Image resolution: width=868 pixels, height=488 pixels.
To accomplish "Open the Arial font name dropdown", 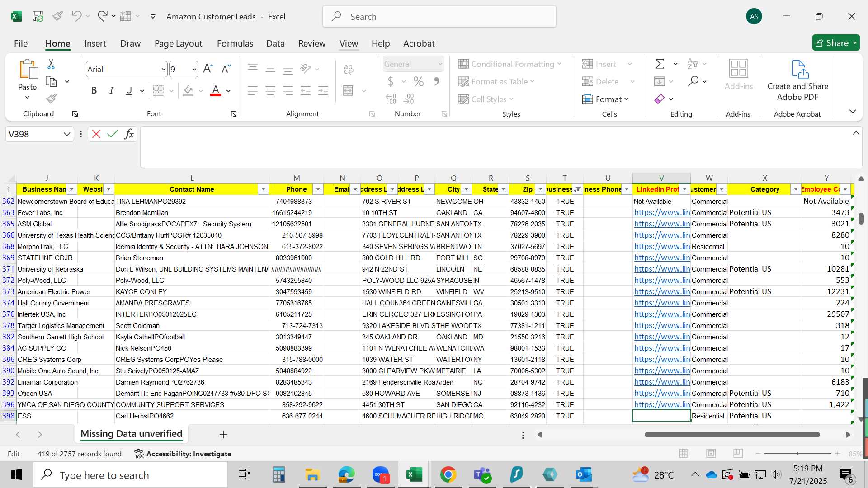I will [x=164, y=69].
